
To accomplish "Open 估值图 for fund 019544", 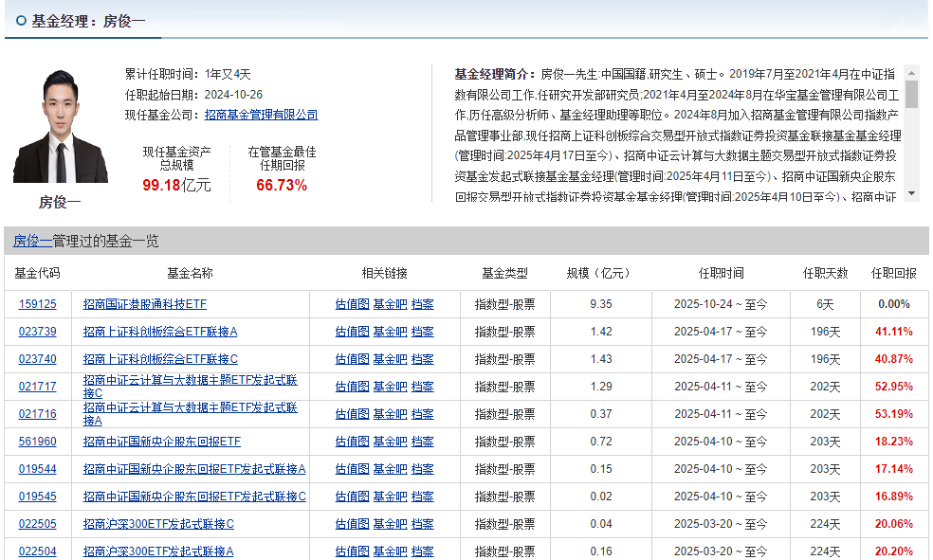I will (x=353, y=469).
